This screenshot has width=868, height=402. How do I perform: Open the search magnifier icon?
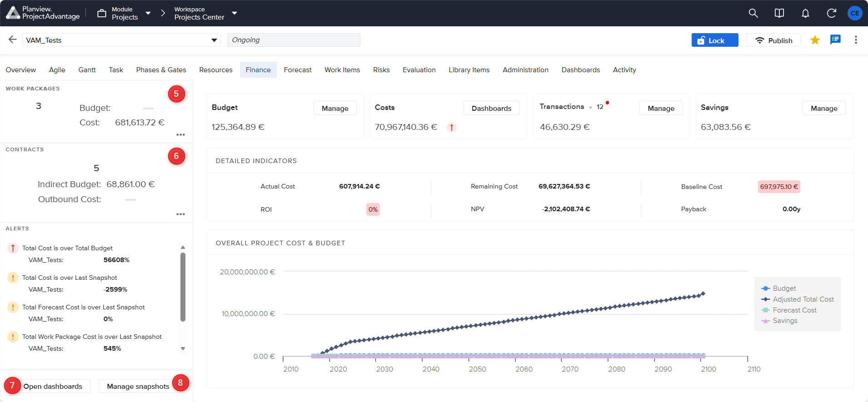753,13
